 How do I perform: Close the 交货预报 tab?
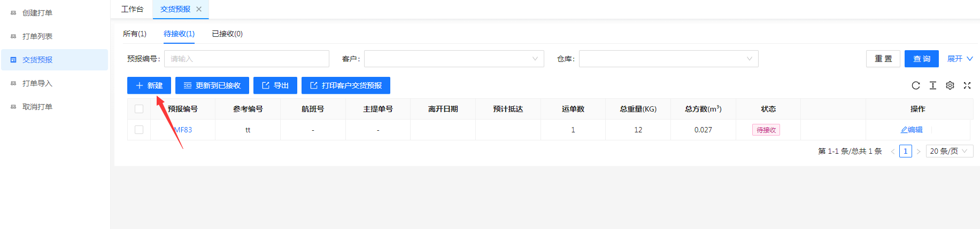coord(199,9)
